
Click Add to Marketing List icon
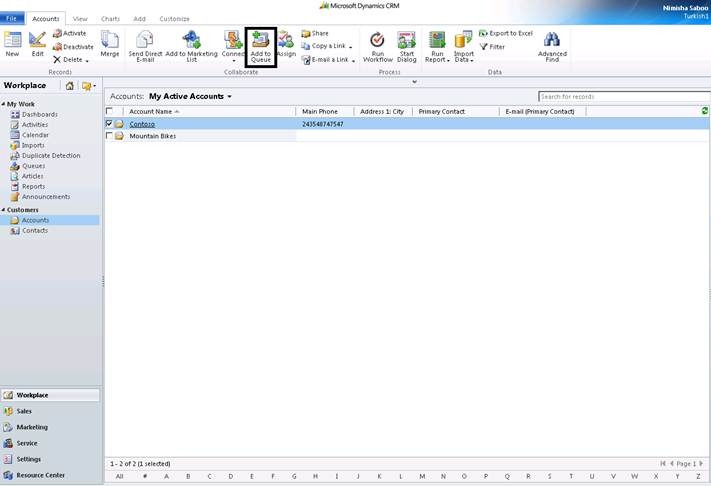190,40
